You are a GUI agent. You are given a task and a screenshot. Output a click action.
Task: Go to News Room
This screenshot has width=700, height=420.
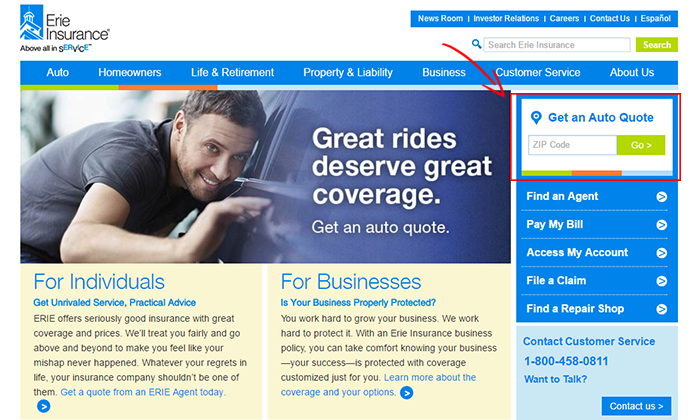440,18
